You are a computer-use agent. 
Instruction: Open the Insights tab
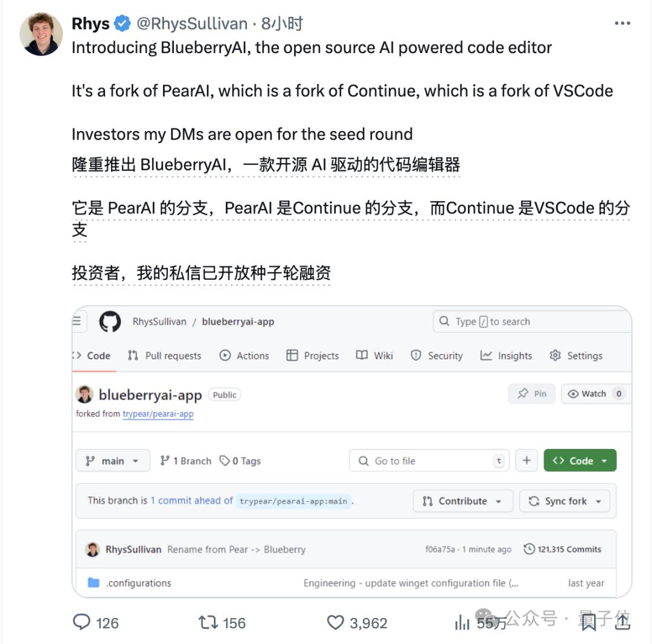pyautogui.click(x=506, y=356)
